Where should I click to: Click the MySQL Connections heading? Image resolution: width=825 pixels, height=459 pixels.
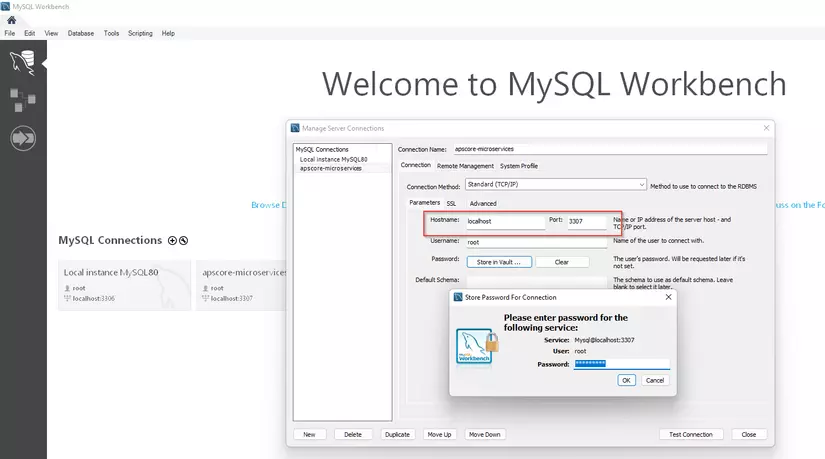coord(110,240)
